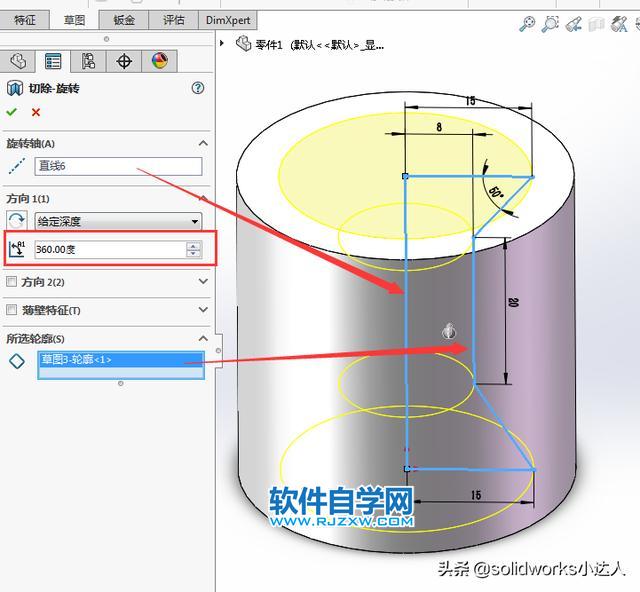This screenshot has width=640, height=592.
Task: Open the FeatureManager design tree panel icon
Action: pos(18,61)
